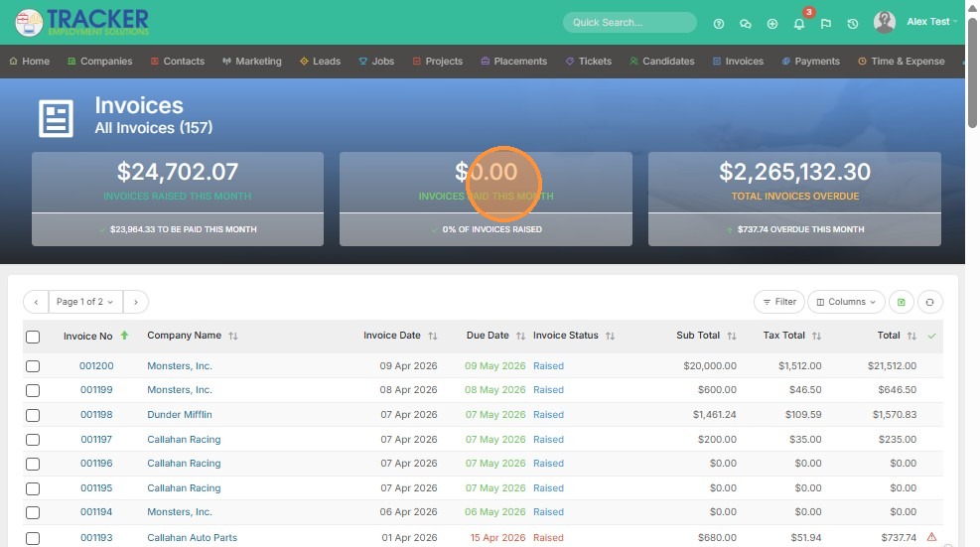980x547 pixels.
Task: Open the Jobs menu
Action: 376,62
